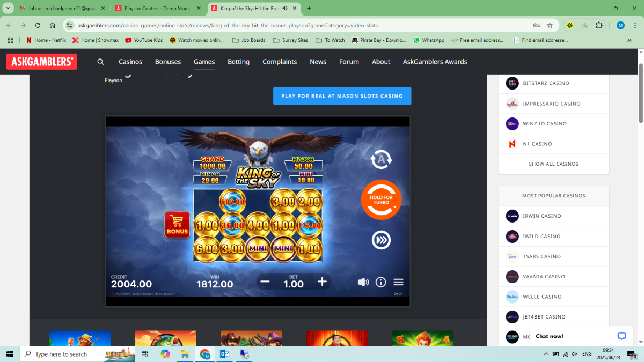644x362 pixels.
Task: Open the Casinos menu item
Action: [130, 62]
